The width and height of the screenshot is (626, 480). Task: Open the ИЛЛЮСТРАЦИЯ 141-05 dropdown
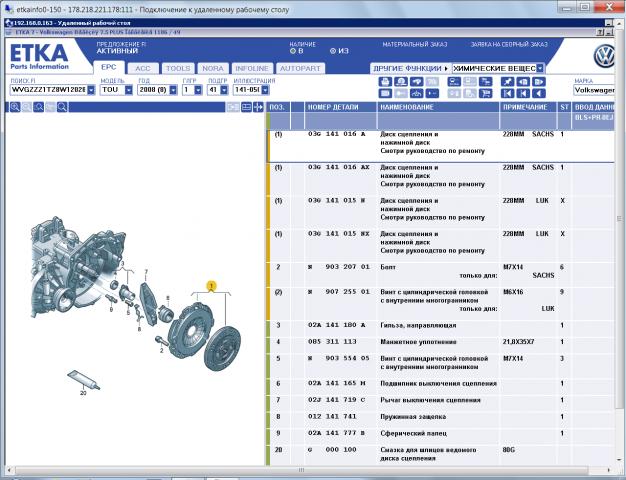265,90
